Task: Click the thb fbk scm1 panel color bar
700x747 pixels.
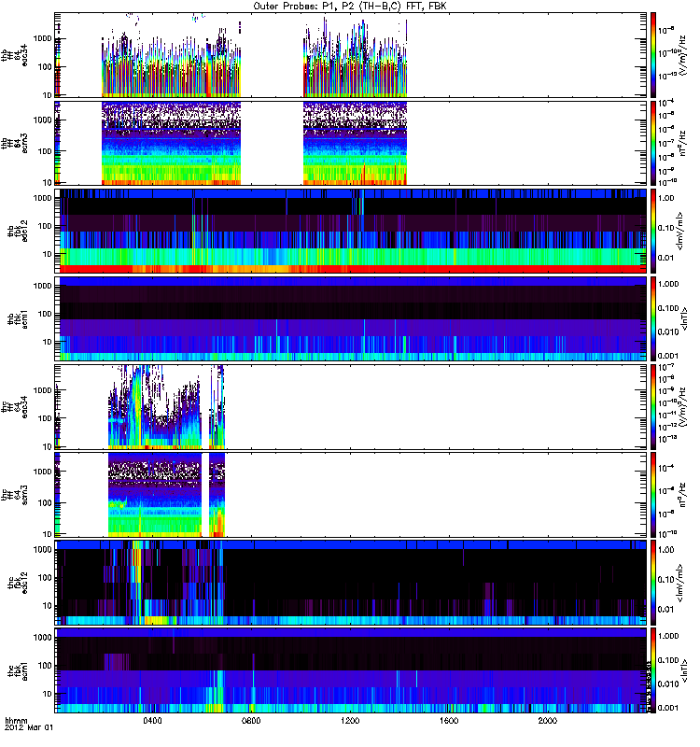Action: click(654, 317)
